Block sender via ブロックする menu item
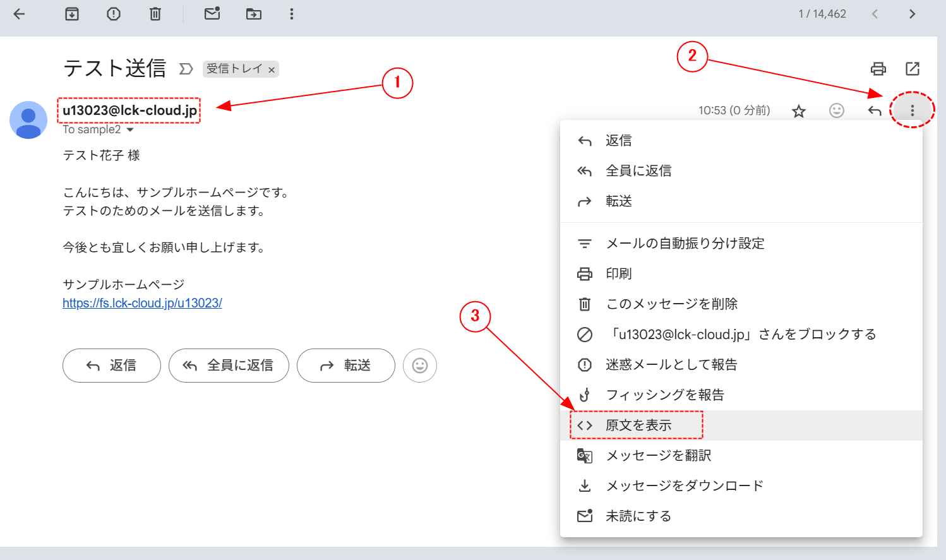Image resolution: width=946 pixels, height=560 pixels. 741,335
